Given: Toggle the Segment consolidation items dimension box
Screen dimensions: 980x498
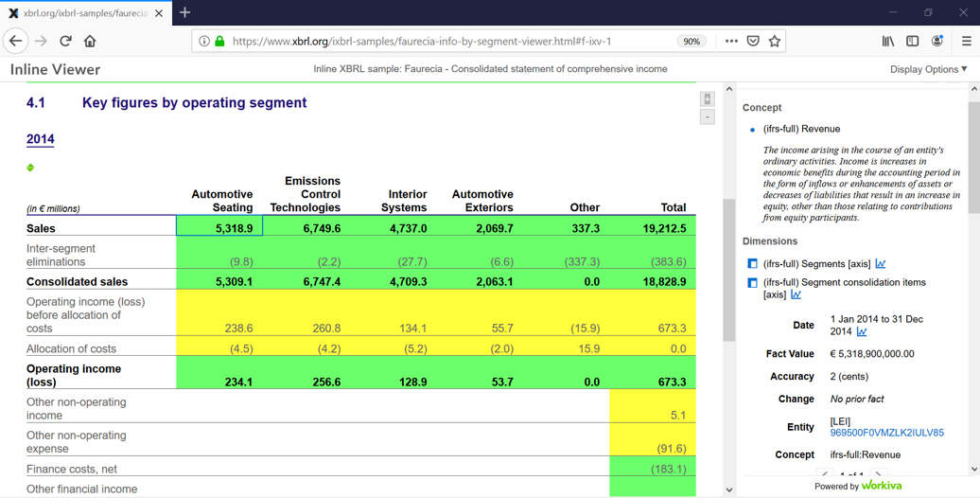Looking at the screenshot, I should 753,283.
